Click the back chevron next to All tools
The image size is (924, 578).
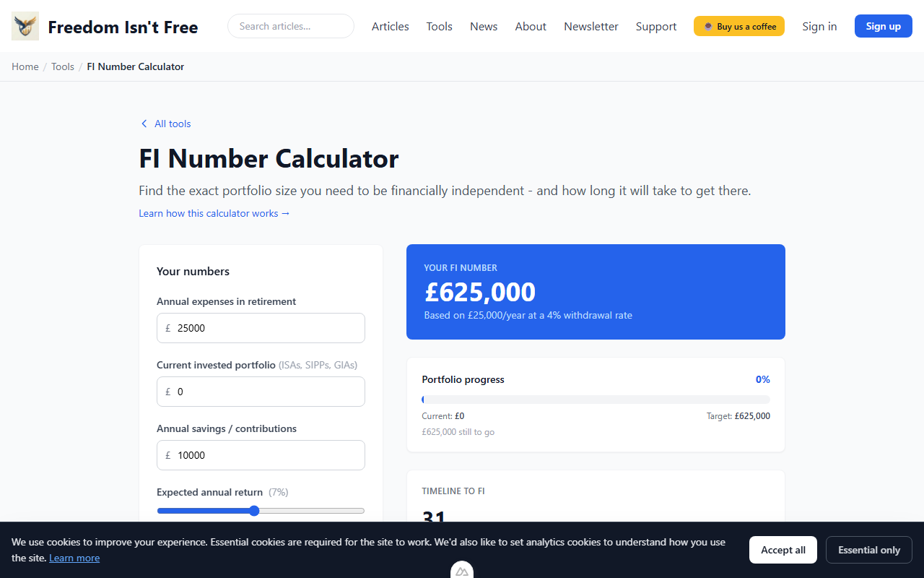click(x=144, y=124)
